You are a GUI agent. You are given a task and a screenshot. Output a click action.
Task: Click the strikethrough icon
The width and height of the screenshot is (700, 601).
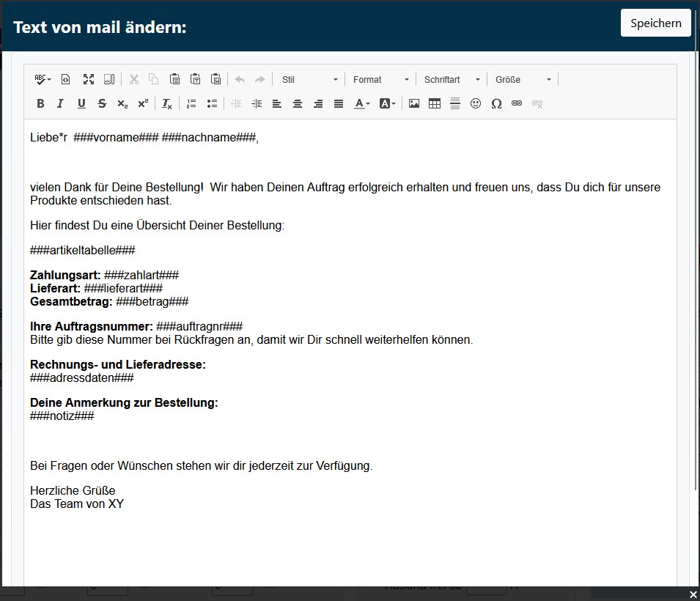pyautogui.click(x=102, y=104)
